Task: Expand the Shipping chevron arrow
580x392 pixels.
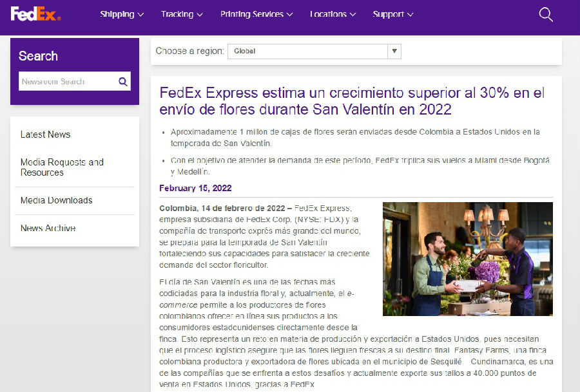Action: pyautogui.click(x=140, y=15)
